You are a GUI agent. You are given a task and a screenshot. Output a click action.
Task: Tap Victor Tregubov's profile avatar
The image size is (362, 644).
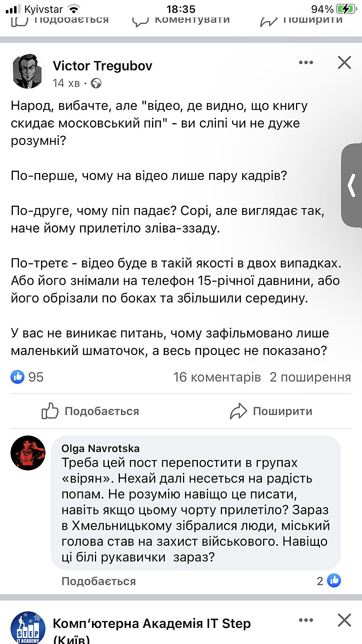tap(28, 71)
